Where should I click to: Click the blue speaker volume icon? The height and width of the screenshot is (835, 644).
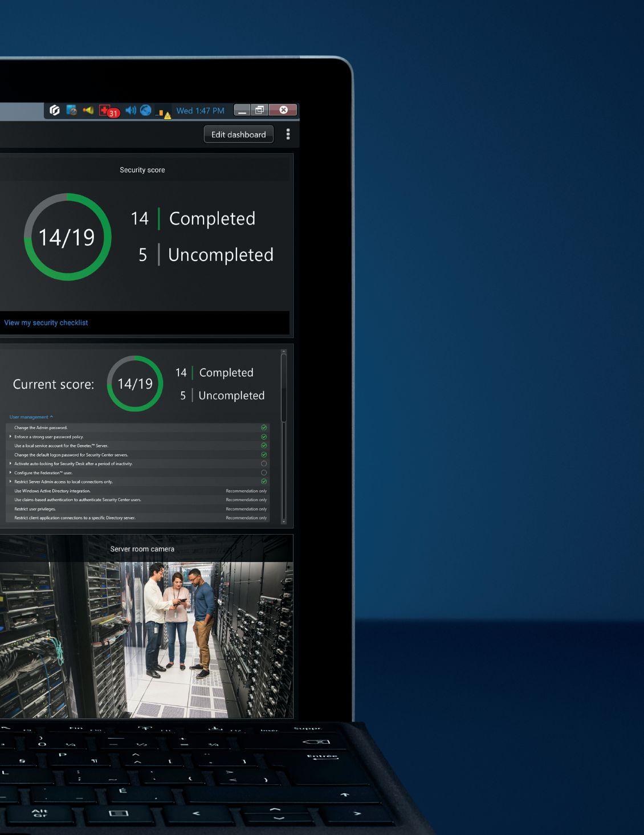[131, 110]
